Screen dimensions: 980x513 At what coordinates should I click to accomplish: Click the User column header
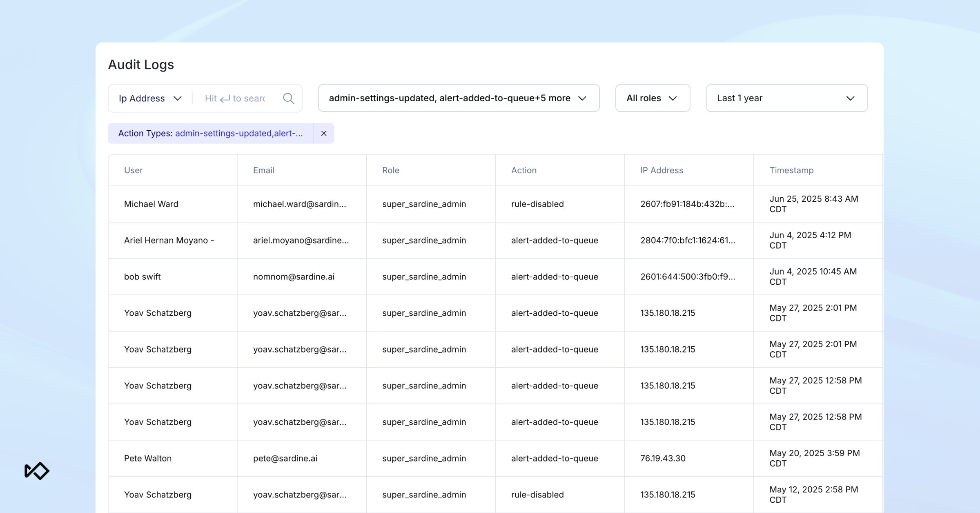pos(134,170)
